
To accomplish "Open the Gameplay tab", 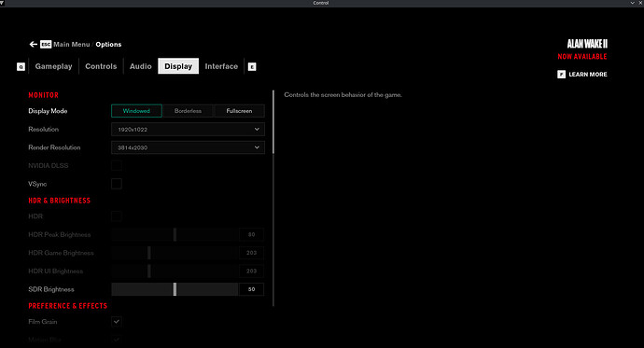I will [54, 66].
